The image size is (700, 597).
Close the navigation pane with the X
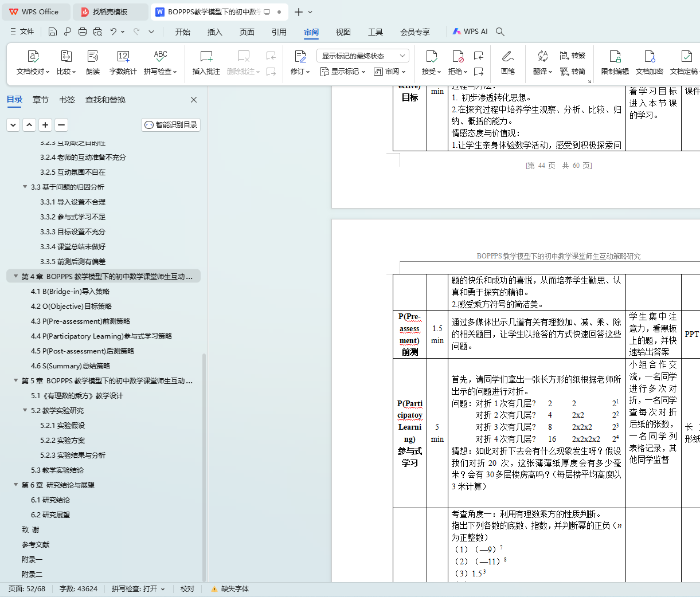[x=194, y=100]
